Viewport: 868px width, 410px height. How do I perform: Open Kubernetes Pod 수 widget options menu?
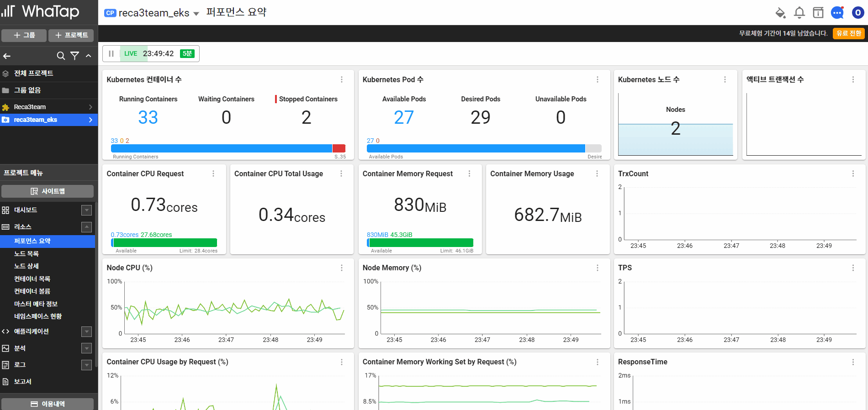tap(598, 79)
